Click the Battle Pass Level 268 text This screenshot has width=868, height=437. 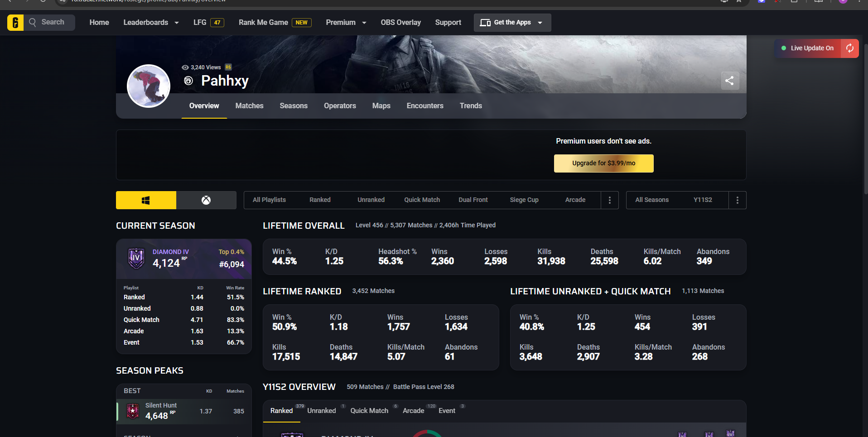tap(424, 387)
